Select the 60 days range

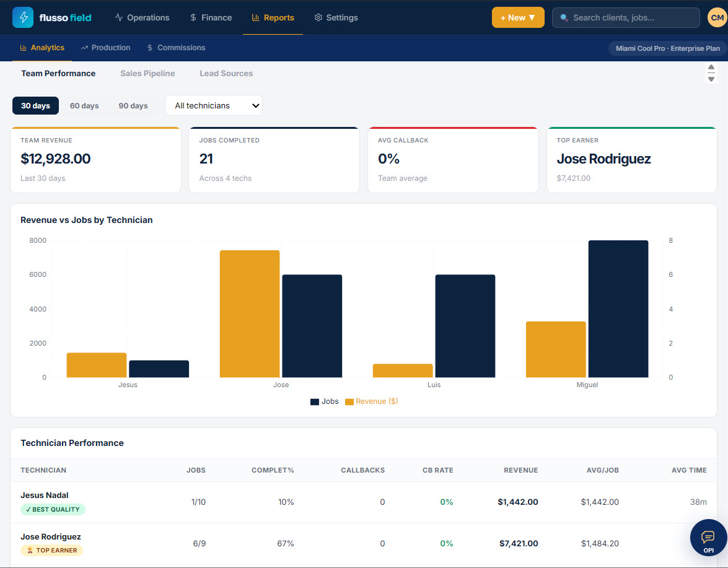tap(84, 106)
